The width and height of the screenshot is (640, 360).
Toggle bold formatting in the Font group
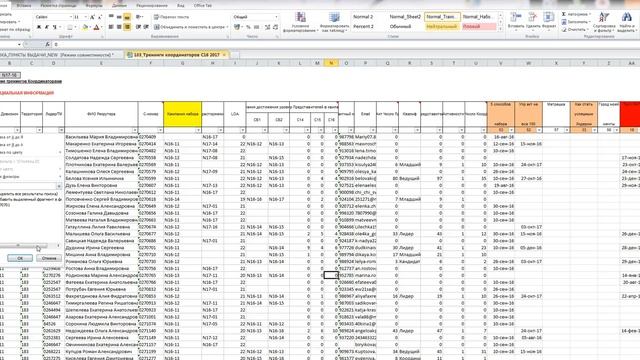[39, 27]
